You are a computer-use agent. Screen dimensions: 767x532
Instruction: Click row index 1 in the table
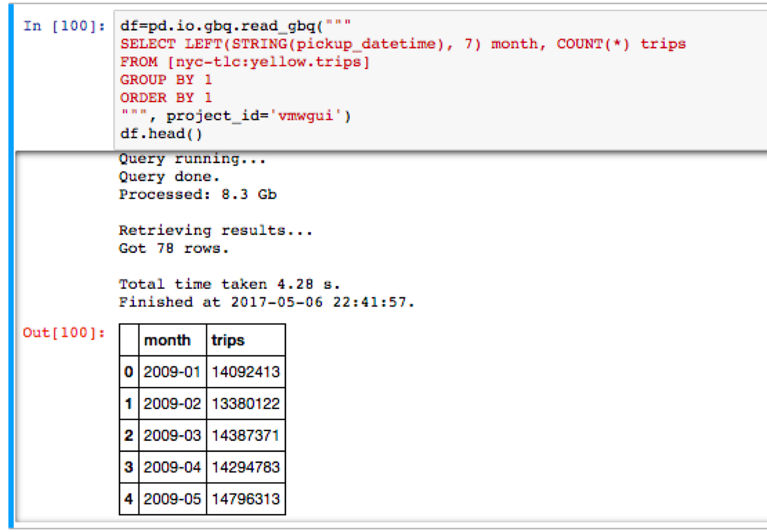(x=129, y=404)
